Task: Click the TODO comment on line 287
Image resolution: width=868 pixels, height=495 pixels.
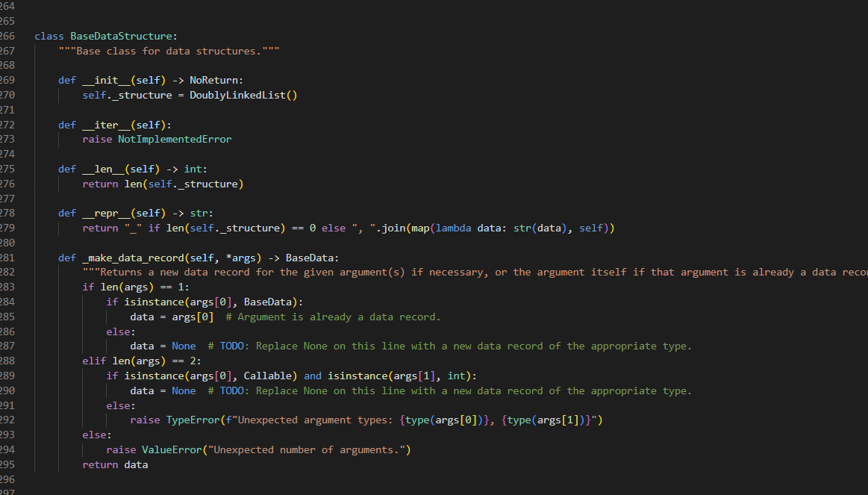Action: (x=450, y=346)
